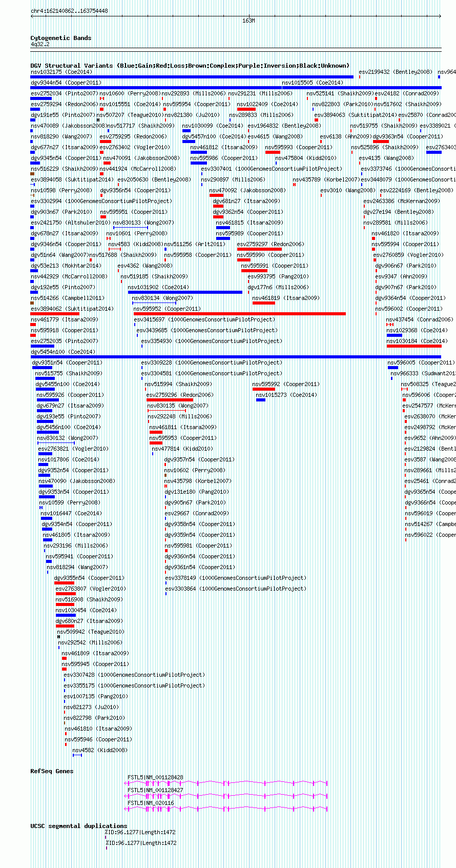Image resolution: width=456 pixels, height=868 pixels.
Task: Select nsv435789 (Korbel2007) variant label
Action: pyautogui.click(x=326, y=179)
